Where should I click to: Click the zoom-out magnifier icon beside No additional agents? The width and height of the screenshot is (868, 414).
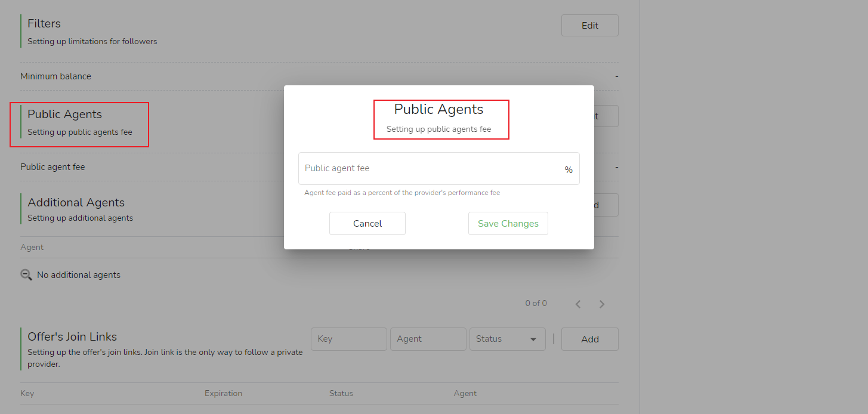click(26, 275)
